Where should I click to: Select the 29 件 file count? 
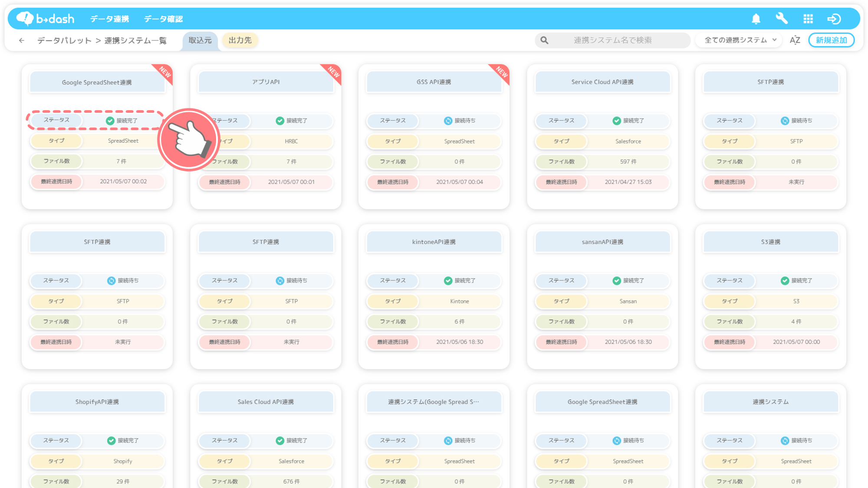pos(123,481)
